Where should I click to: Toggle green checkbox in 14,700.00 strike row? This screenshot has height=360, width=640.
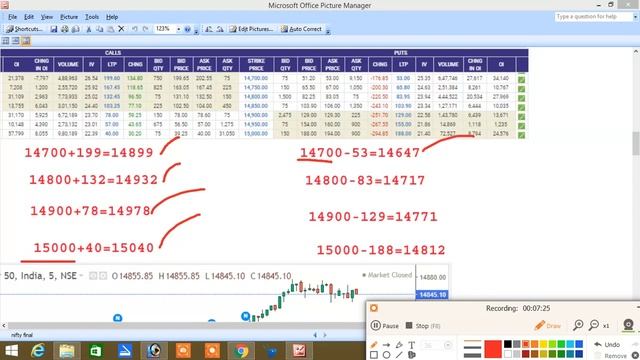coord(521,79)
